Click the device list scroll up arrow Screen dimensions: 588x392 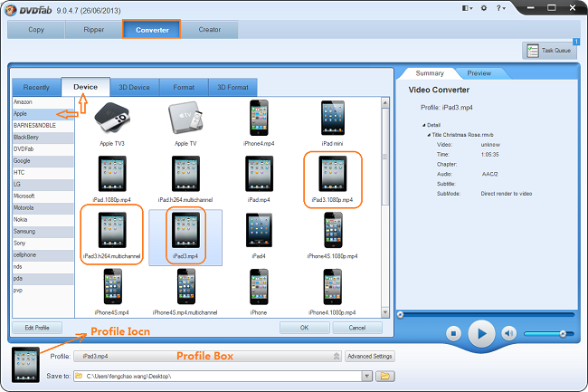(x=385, y=102)
